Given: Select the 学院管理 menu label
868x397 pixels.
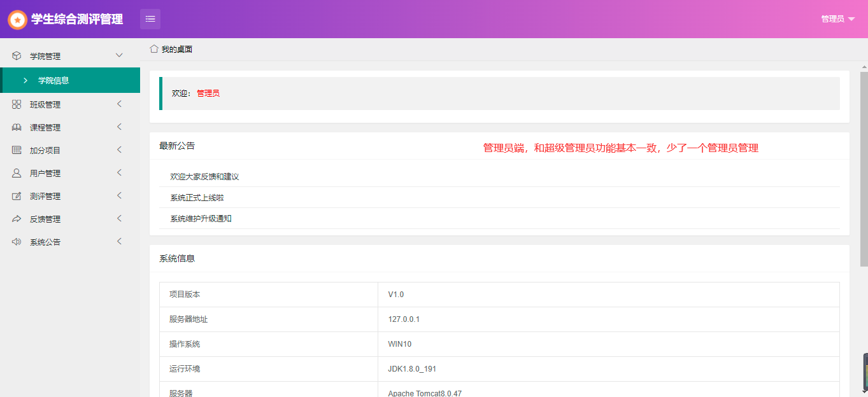Looking at the screenshot, I should pyautogui.click(x=45, y=56).
